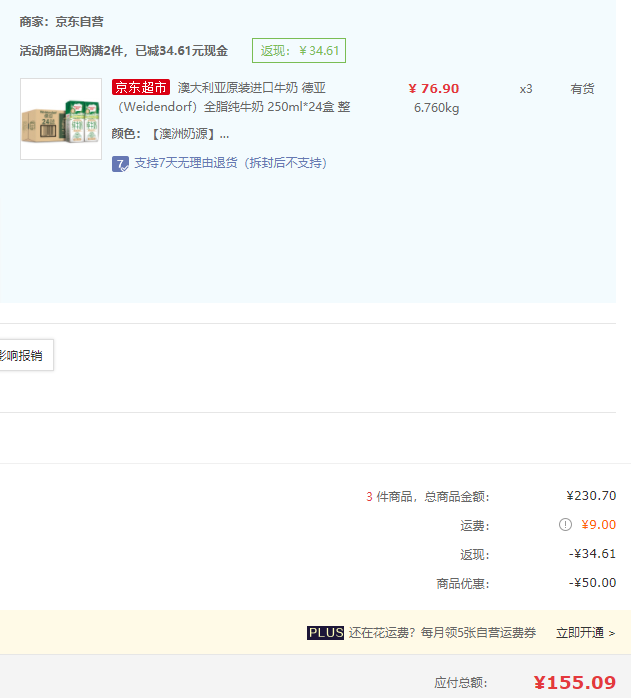Click the 京东超市 red badge
The height and width of the screenshot is (698, 631).
[141, 87]
